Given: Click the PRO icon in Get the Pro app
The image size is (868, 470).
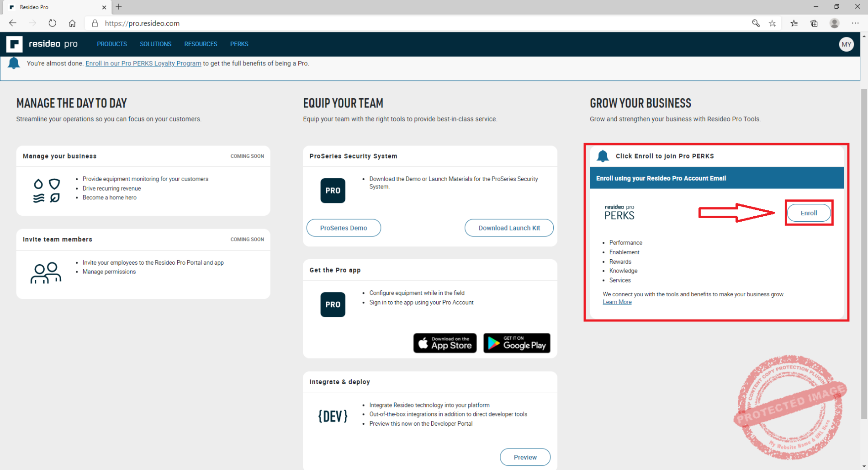Looking at the screenshot, I should [x=333, y=304].
